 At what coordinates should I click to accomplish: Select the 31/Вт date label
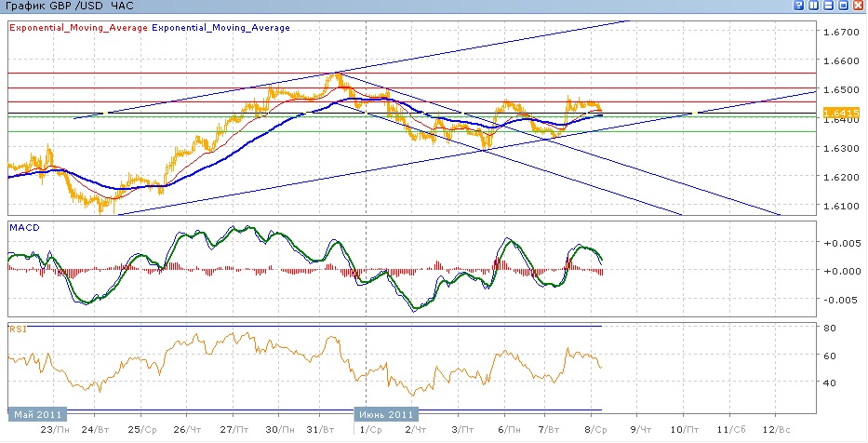[321, 430]
